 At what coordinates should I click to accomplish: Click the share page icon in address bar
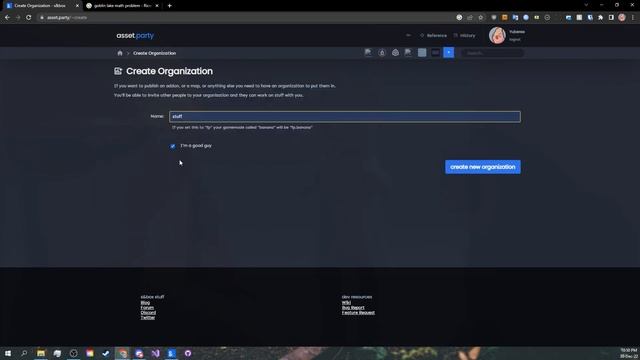[470, 18]
